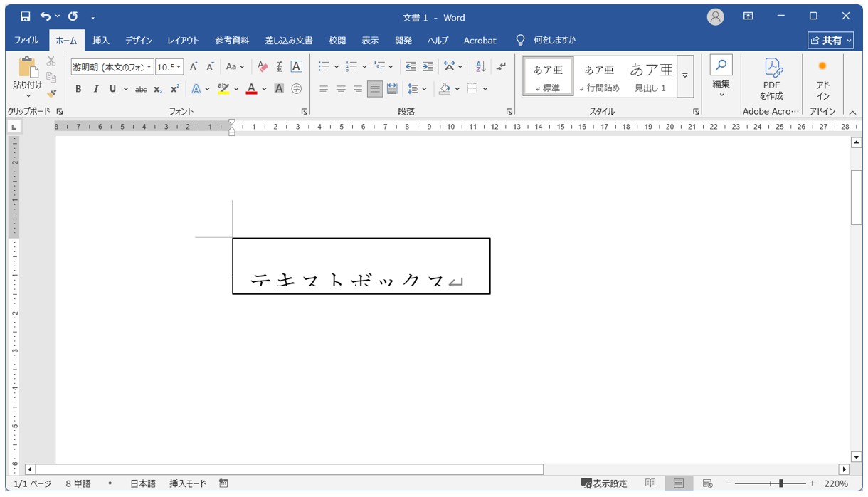
Task: Open the line spacing dropdown
Action: 416,89
